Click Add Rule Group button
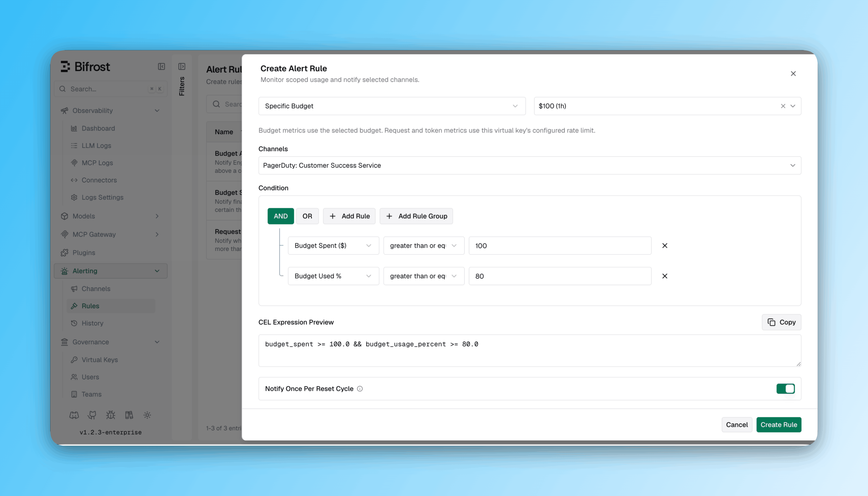The height and width of the screenshot is (496, 868). point(416,216)
